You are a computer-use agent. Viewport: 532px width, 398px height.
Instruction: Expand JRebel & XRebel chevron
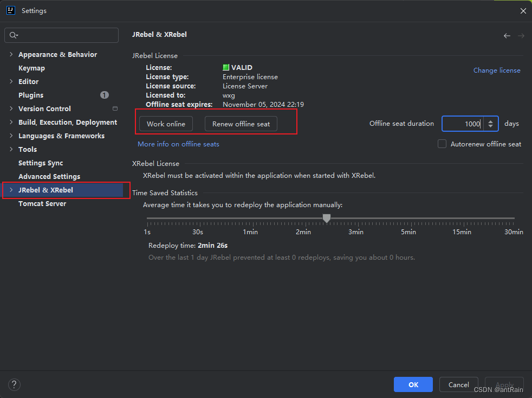pos(11,190)
